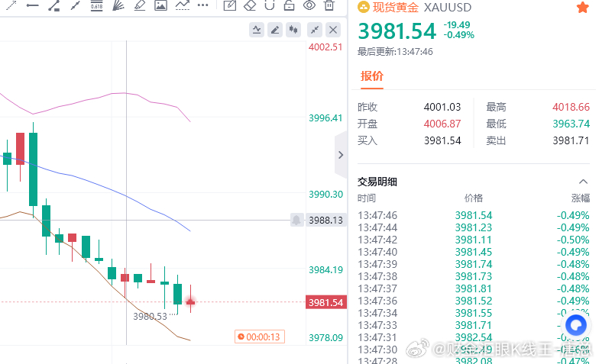599x364 pixels.
Task: Toggle the lock drawings icon
Action: point(289,5)
